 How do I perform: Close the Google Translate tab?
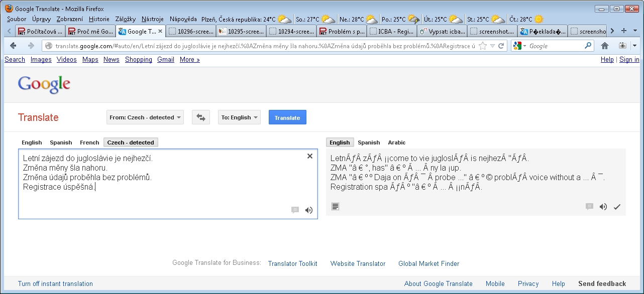(160, 31)
